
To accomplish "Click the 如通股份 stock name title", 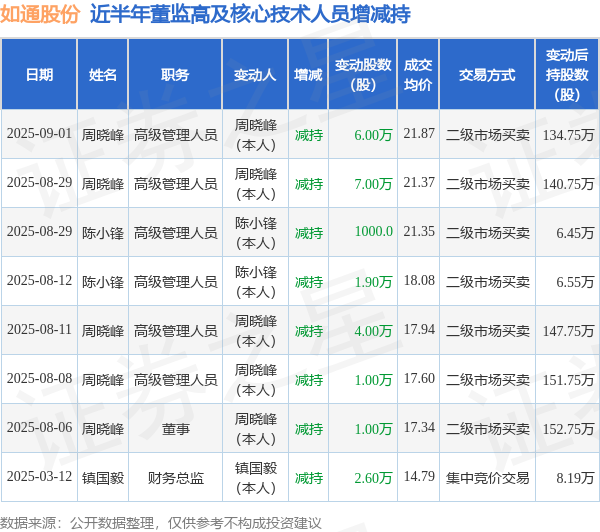I will pyautogui.click(x=40, y=14).
